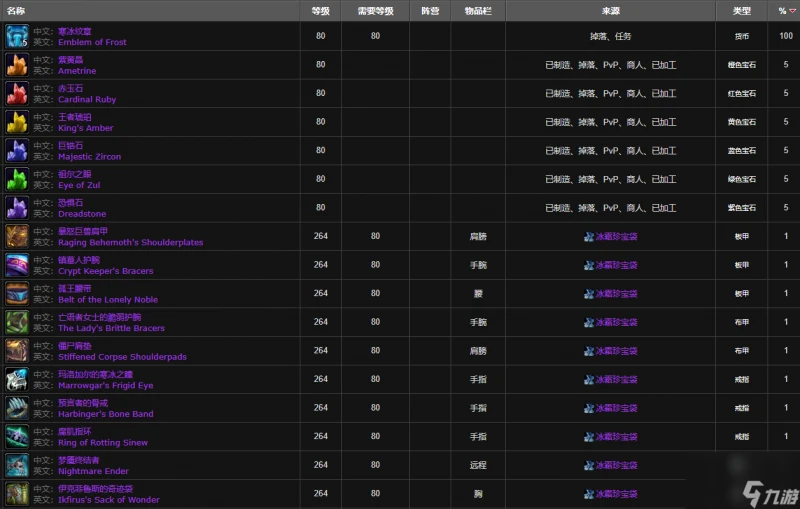The height and width of the screenshot is (509, 800).
Task: Click the Dreadstone purple gem icon
Action: pos(17,208)
